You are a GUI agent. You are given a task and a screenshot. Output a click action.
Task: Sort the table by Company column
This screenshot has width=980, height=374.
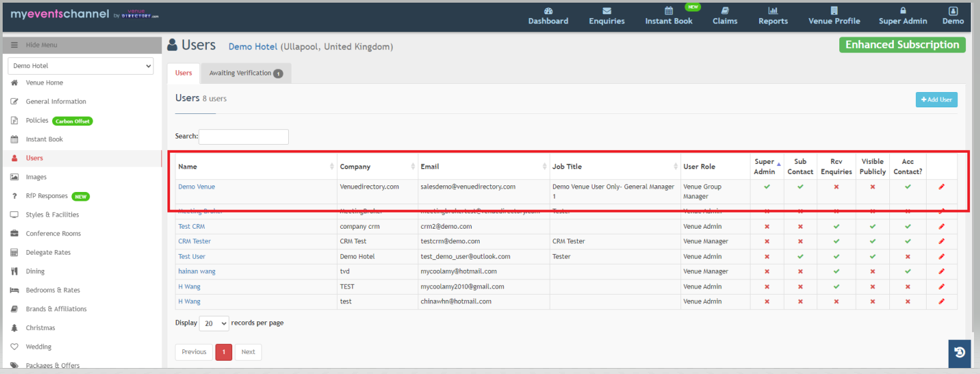(x=377, y=167)
